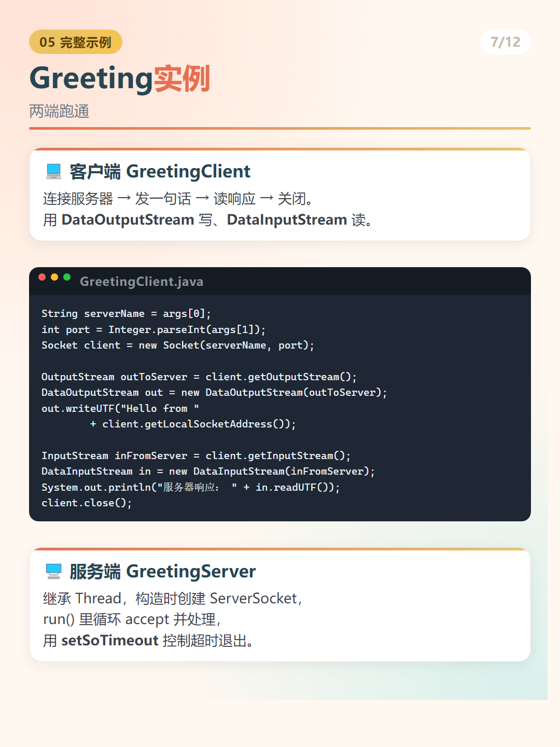Click the laptop icon beside 客户端 GreetingClient
The width and height of the screenshot is (560, 747).
[x=53, y=171]
